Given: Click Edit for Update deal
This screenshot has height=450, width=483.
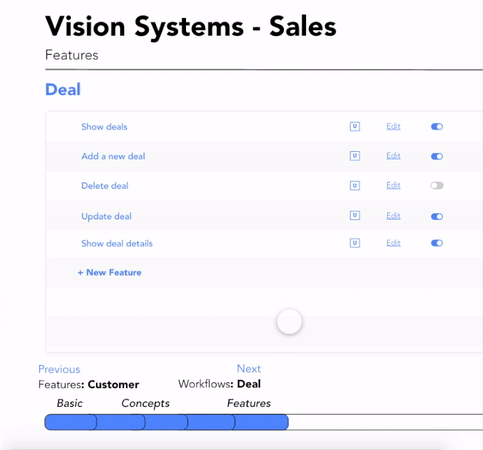Looking at the screenshot, I should point(393,216).
